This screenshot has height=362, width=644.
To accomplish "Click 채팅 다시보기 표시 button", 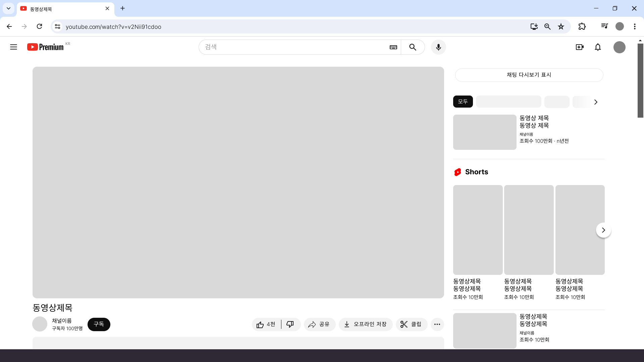I will (529, 75).
